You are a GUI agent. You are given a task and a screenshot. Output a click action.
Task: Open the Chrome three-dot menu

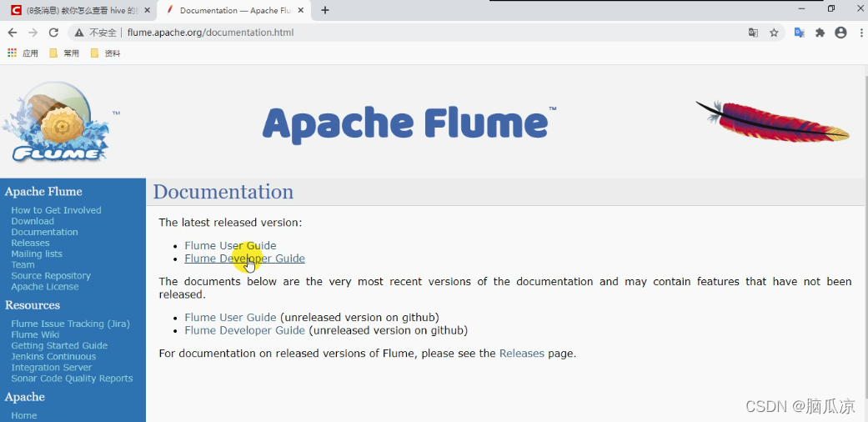point(861,33)
